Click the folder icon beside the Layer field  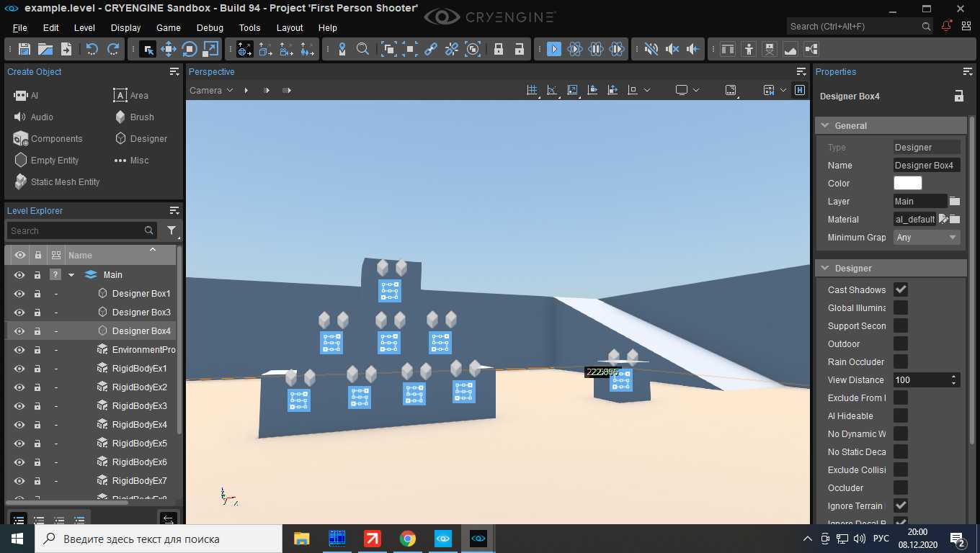point(955,201)
